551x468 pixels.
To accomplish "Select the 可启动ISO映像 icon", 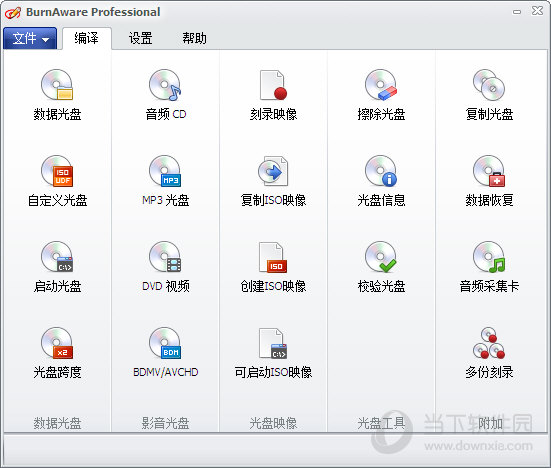I will click(273, 343).
